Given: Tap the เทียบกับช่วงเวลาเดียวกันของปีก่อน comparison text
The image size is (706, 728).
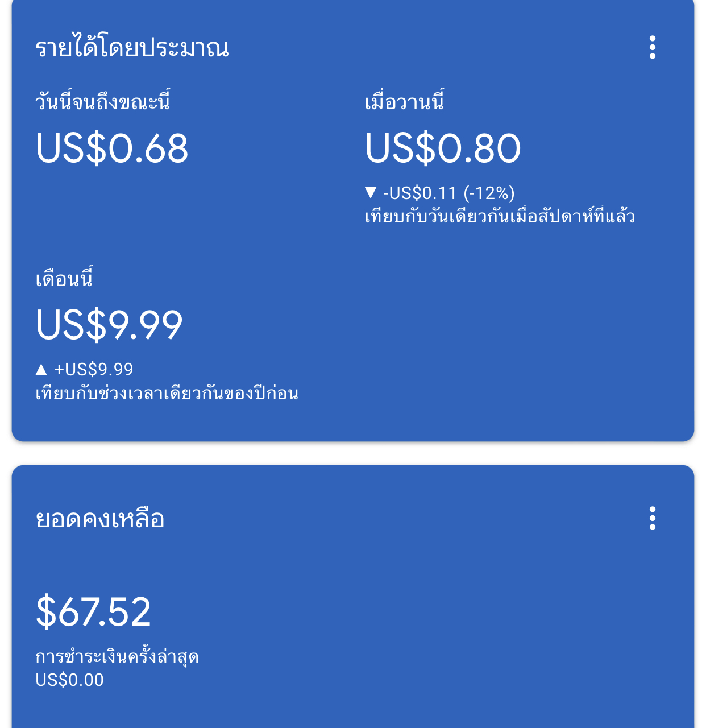Looking at the screenshot, I should coord(167,393).
